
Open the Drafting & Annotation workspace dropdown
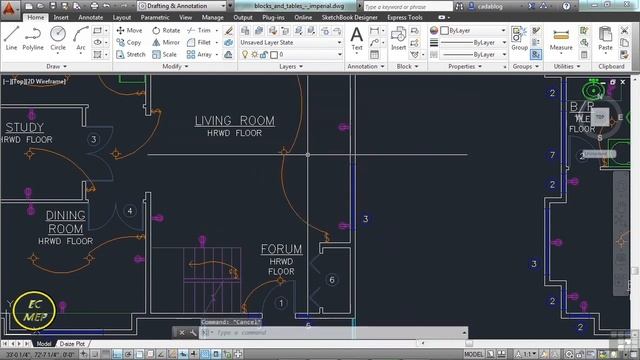pos(182,6)
